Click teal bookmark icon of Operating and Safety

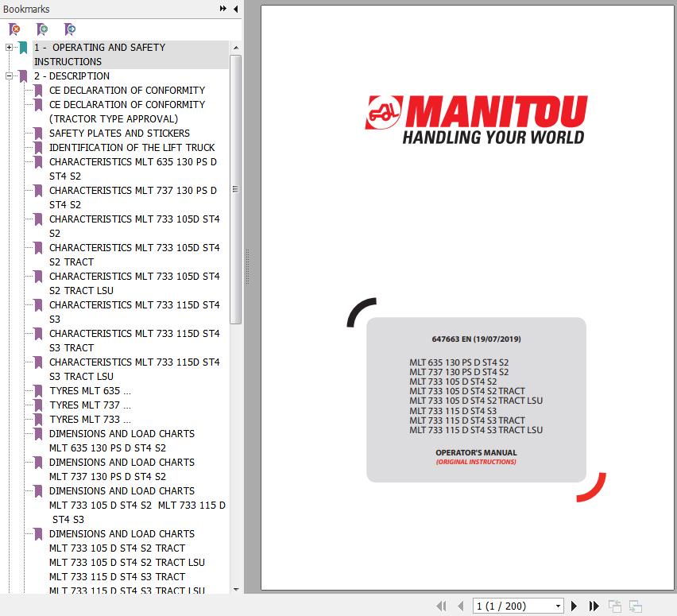click(x=23, y=48)
